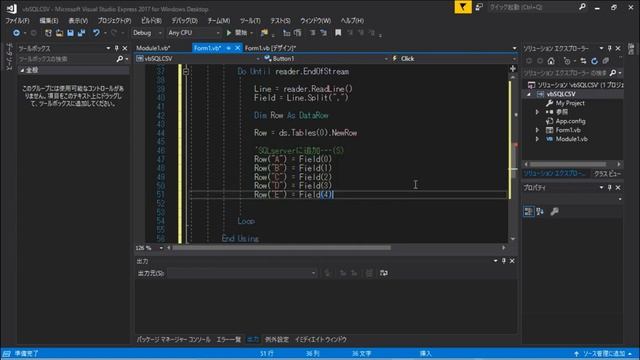Close the Form1.vb* editor tab

[237, 48]
